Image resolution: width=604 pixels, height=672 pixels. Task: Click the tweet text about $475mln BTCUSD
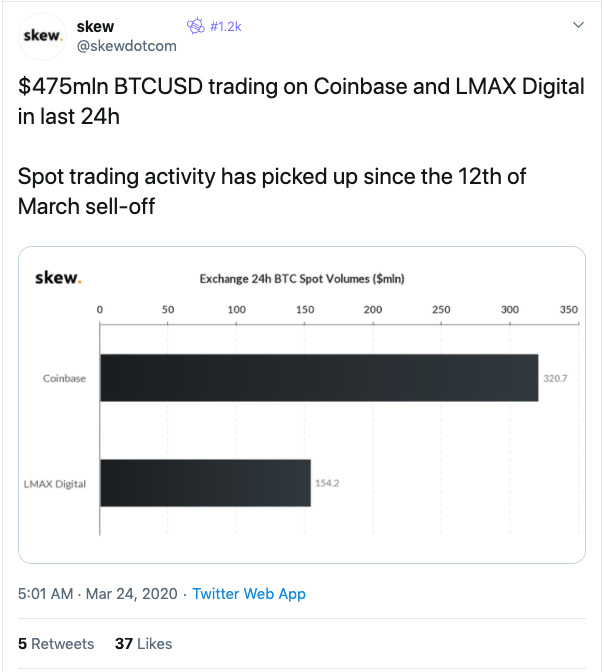[301, 101]
